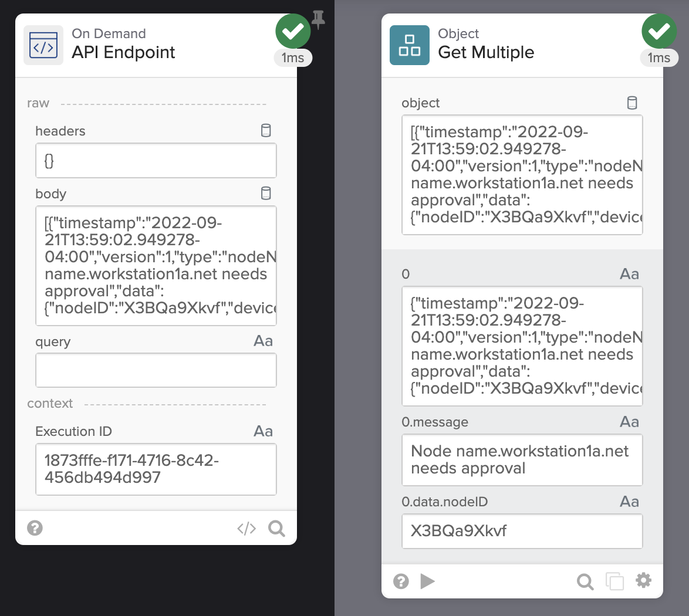
Task: Click the 0.data.nodeID output field
Action: click(522, 532)
